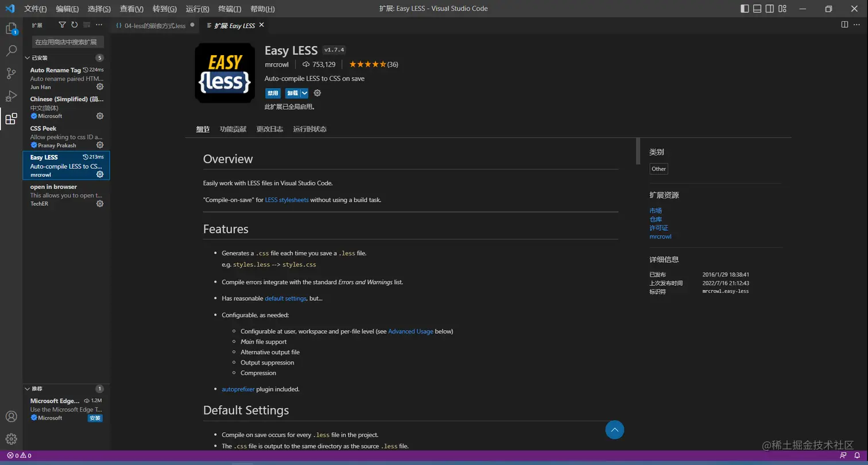
Task: Open the 选择(S) menu
Action: (x=99, y=9)
